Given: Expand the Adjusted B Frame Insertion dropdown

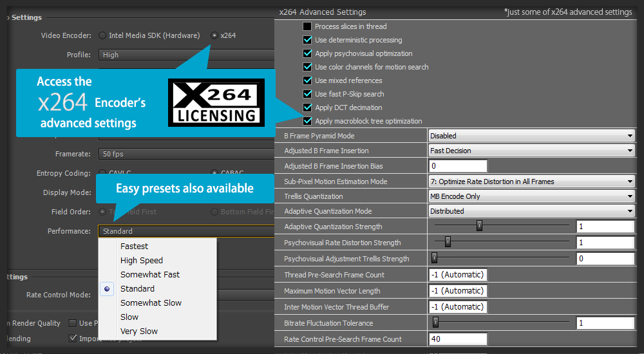Looking at the screenshot, I should tap(531, 151).
